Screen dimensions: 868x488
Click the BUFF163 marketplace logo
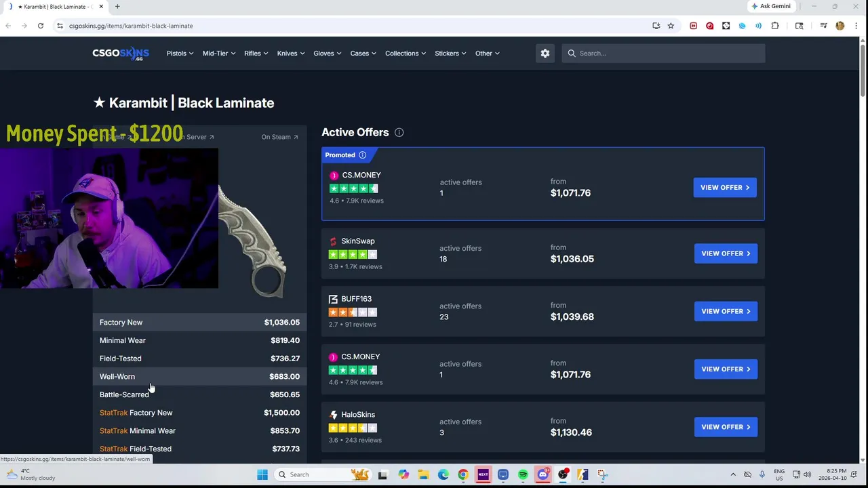[x=333, y=299]
